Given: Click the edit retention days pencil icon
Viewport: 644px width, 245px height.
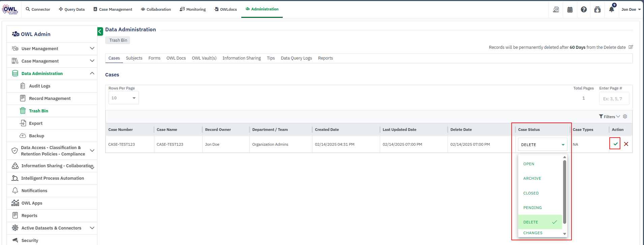Looking at the screenshot, I should coord(631,47).
